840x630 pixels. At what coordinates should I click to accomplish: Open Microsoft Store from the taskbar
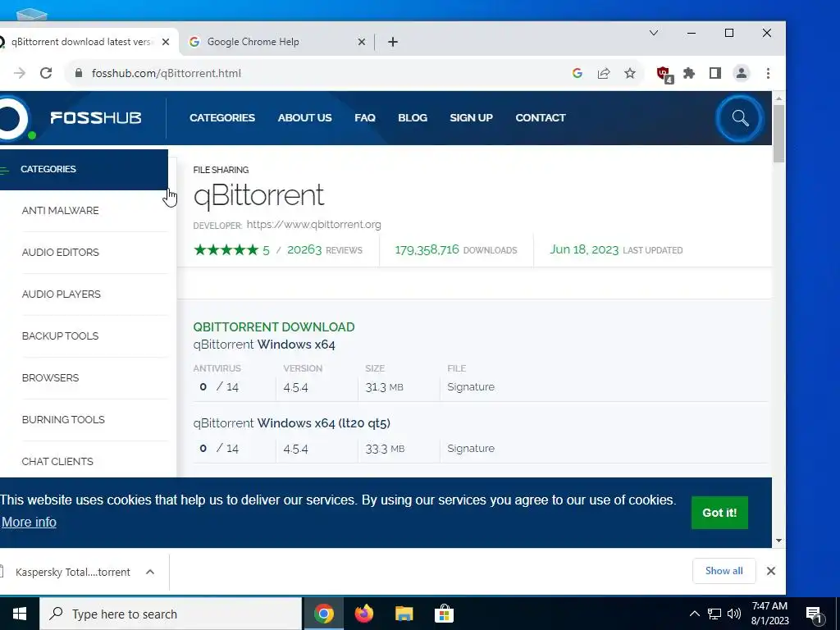pos(444,614)
